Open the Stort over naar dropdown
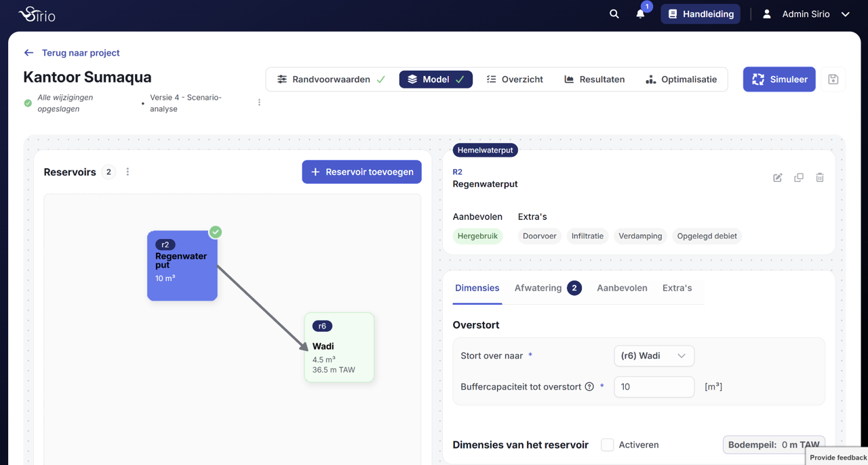868x465 pixels. (x=654, y=356)
